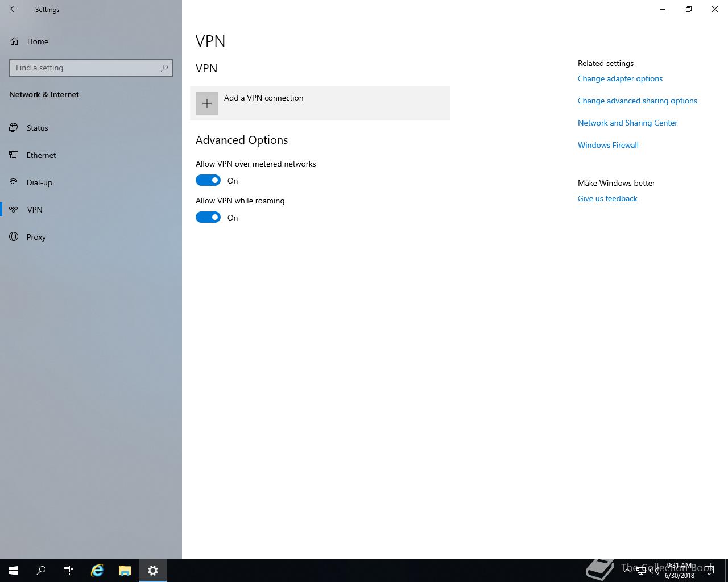Open Change adapter options link
The height and width of the screenshot is (582, 728).
(x=620, y=78)
